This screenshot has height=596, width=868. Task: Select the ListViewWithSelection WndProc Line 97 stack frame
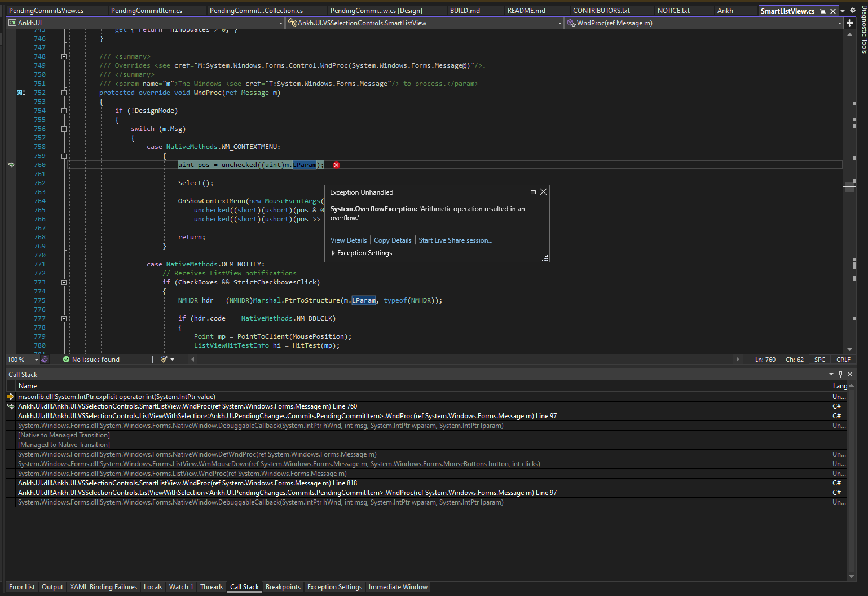point(287,415)
